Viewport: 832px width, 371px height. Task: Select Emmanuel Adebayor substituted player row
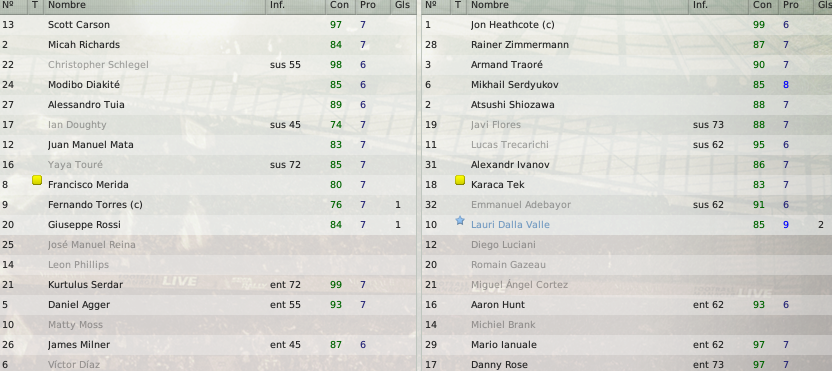click(627, 205)
